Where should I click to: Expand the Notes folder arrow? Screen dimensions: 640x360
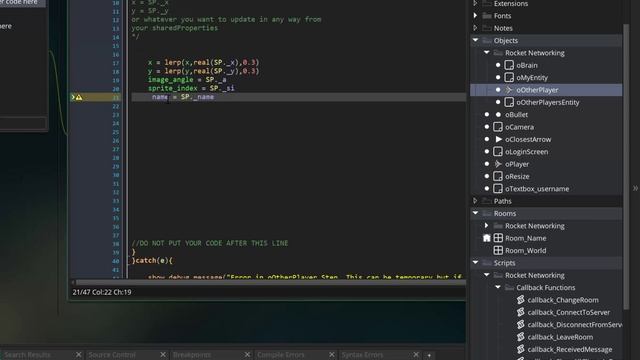point(476,28)
